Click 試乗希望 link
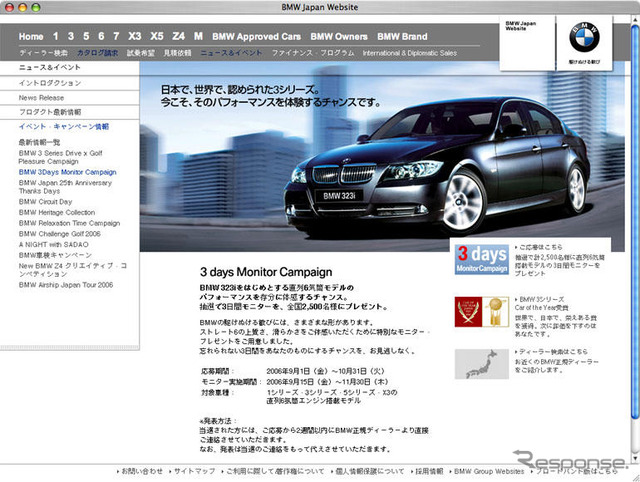 tap(141, 53)
